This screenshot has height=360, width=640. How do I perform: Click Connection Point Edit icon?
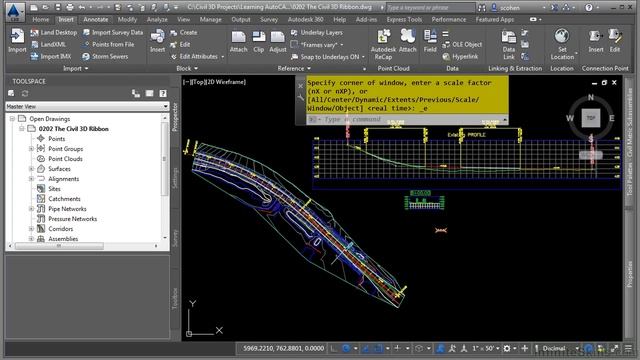click(x=615, y=41)
